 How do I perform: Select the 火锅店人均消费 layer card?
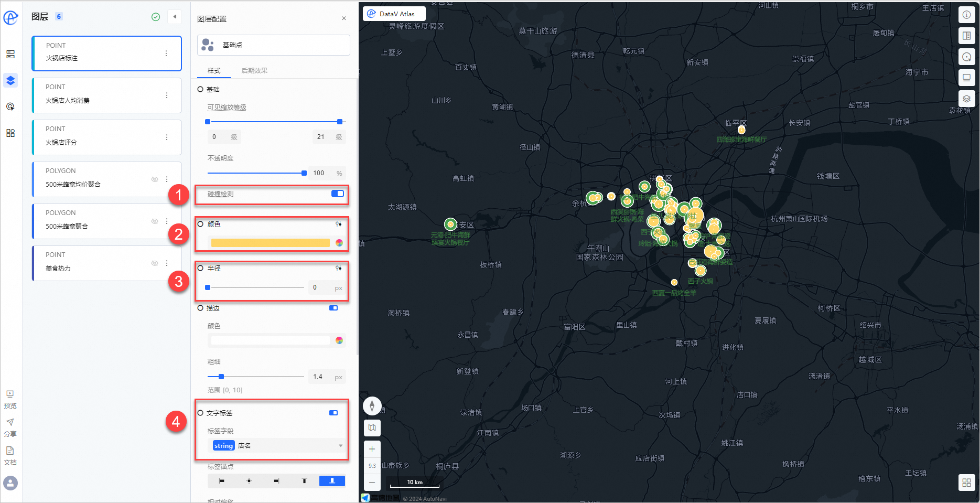coord(106,95)
